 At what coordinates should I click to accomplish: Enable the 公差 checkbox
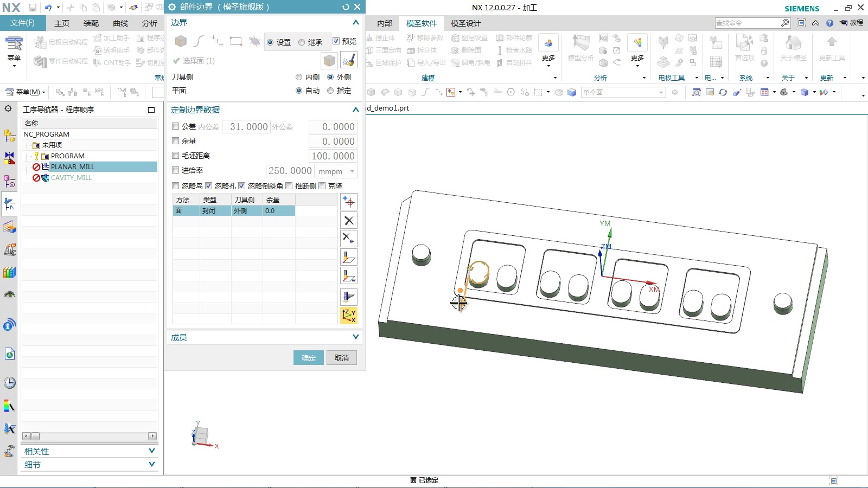[x=176, y=126]
